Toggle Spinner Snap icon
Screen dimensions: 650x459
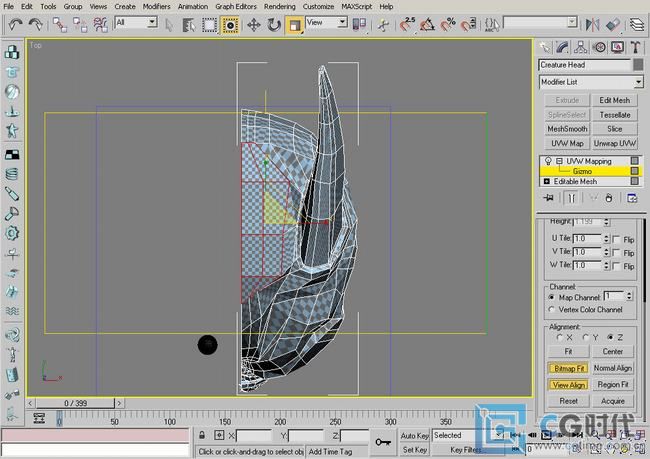[468, 25]
